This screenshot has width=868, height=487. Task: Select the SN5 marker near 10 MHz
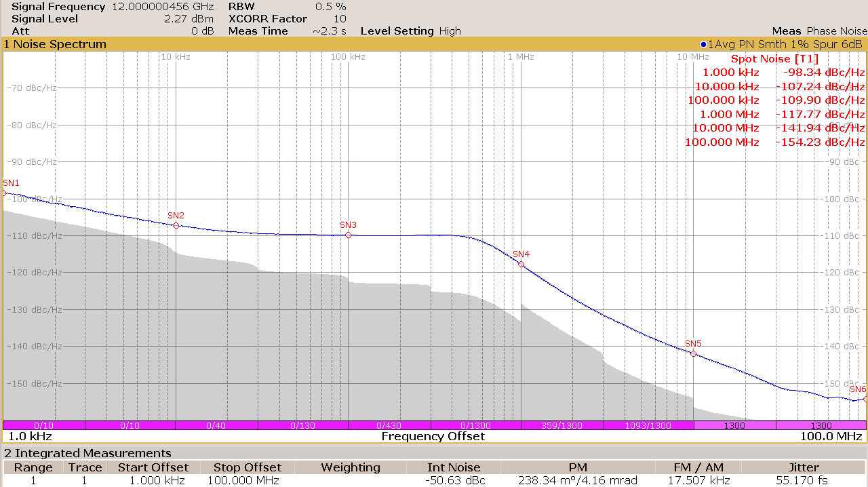pyautogui.click(x=693, y=353)
